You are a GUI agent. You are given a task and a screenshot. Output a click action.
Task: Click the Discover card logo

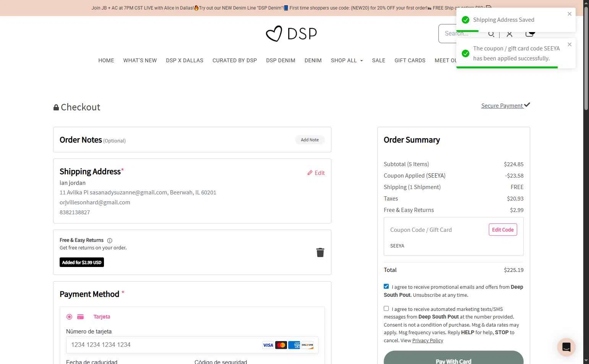(x=307, y=345)
